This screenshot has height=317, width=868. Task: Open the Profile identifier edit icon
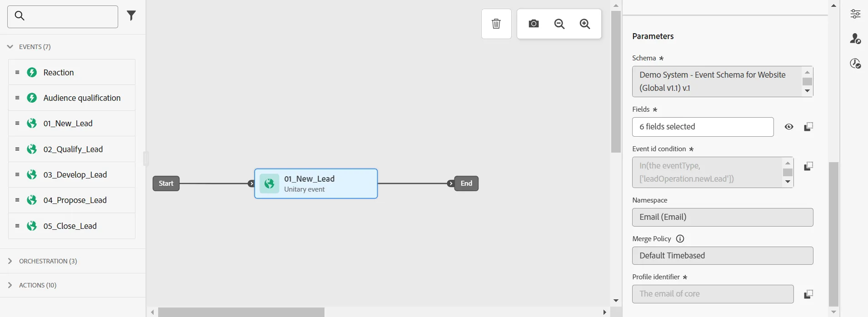coord(808,294)
